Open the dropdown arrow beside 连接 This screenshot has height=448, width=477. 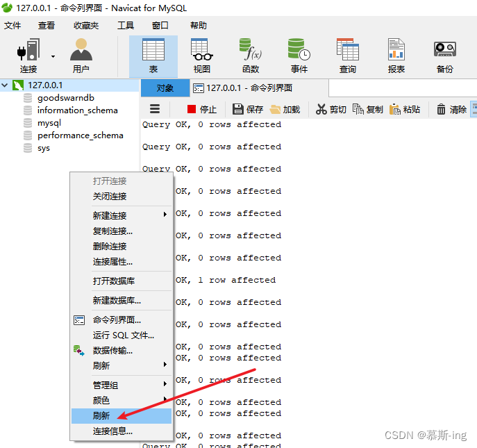[53, 57]
